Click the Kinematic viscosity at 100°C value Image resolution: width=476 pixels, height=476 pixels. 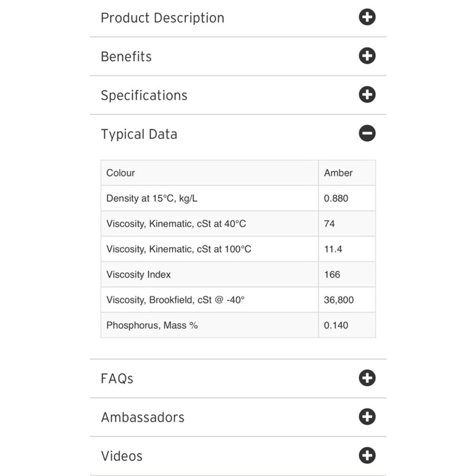(x=347, y=249)
